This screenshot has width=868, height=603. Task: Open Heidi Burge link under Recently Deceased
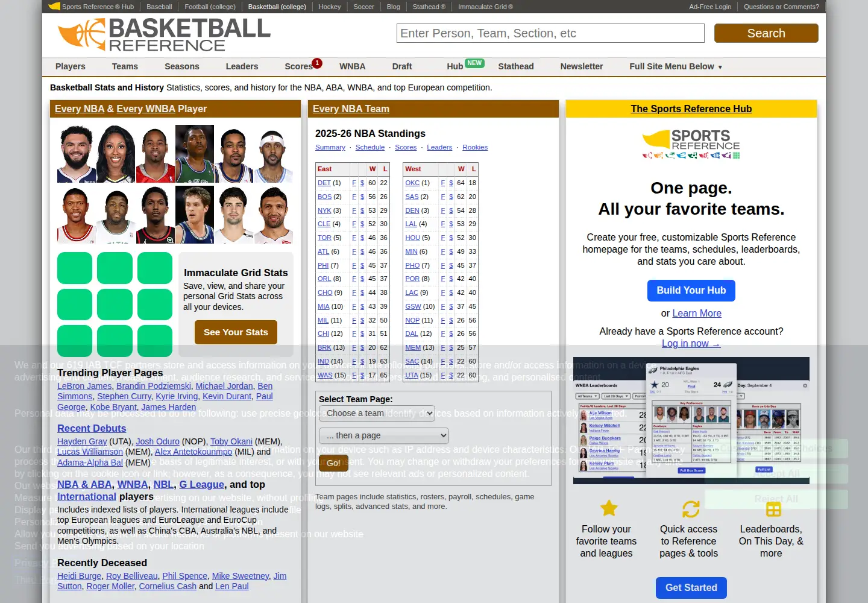click(x=79, y=576)
